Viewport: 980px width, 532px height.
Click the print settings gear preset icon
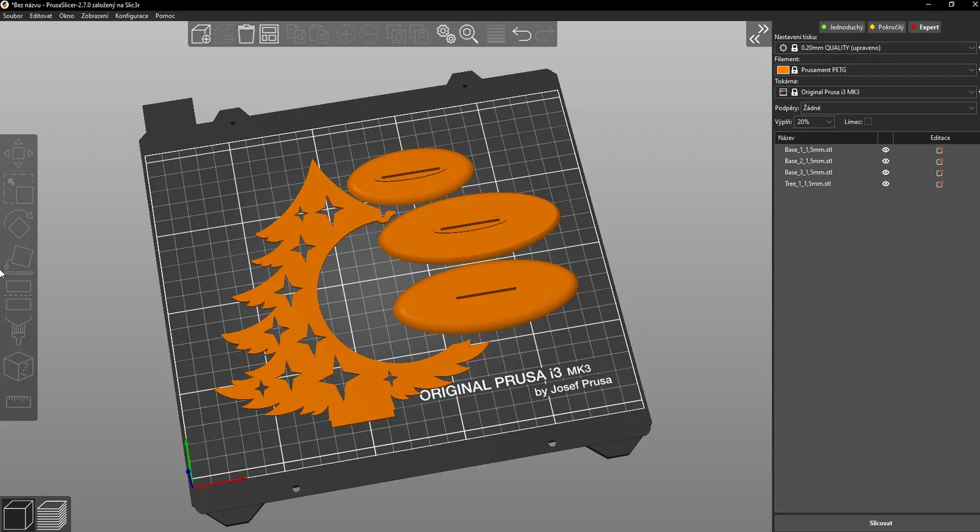[x=783, y=48]
